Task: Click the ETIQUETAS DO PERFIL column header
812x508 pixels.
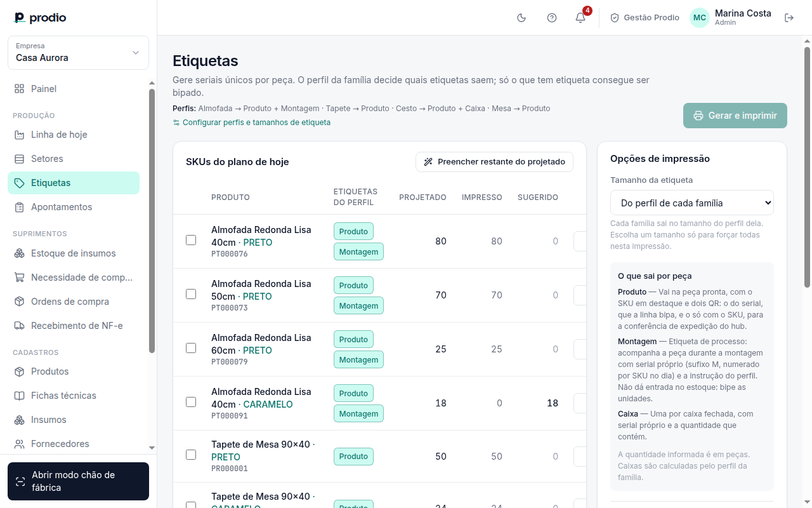Action: 355,197
